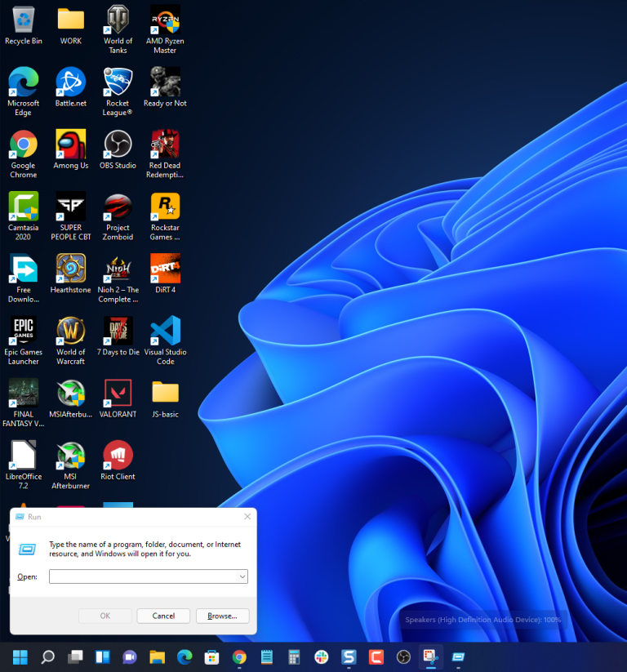Open taskbar Search magnifier

[x=47, y=657]
